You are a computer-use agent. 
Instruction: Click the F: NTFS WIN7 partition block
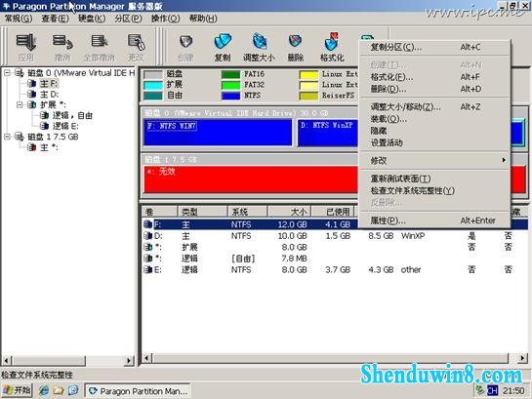(218, 133)
